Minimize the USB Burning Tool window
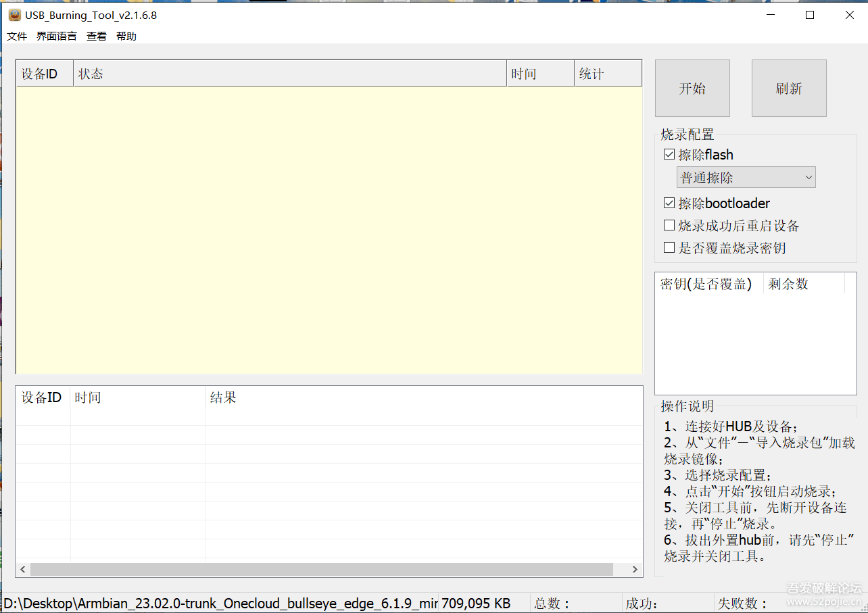Screen dimensions: 868x613 click(769, 15)
